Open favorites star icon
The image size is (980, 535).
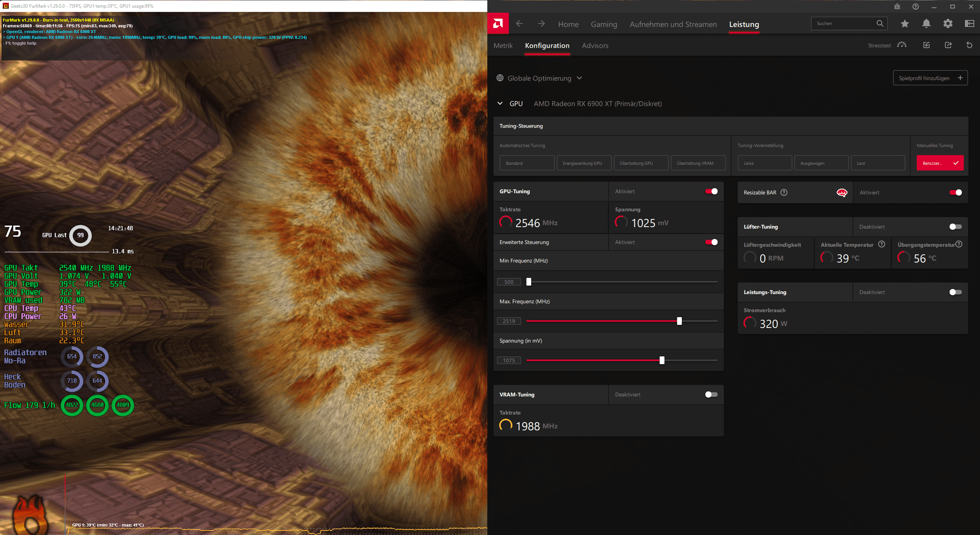(x=905, y=24)
